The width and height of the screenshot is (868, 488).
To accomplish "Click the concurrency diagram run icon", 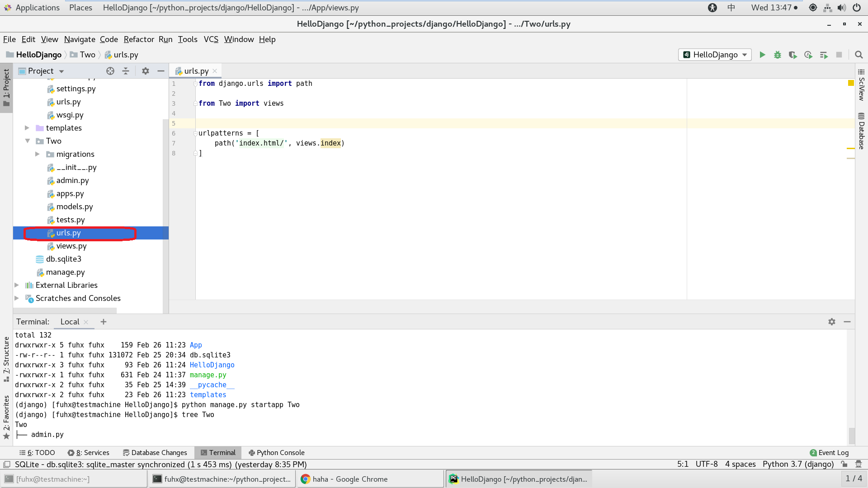I will [x=824, y=55].
